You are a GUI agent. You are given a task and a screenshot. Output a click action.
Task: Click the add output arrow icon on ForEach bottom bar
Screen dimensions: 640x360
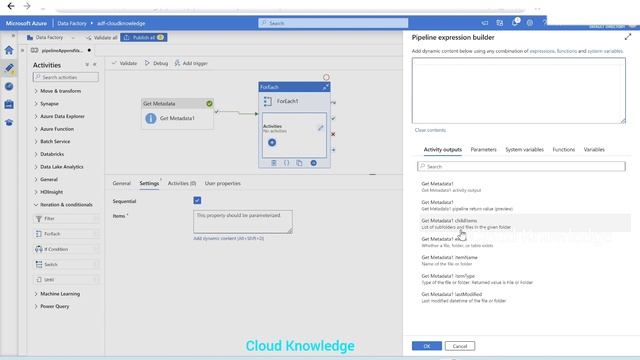tap(313, 163)
